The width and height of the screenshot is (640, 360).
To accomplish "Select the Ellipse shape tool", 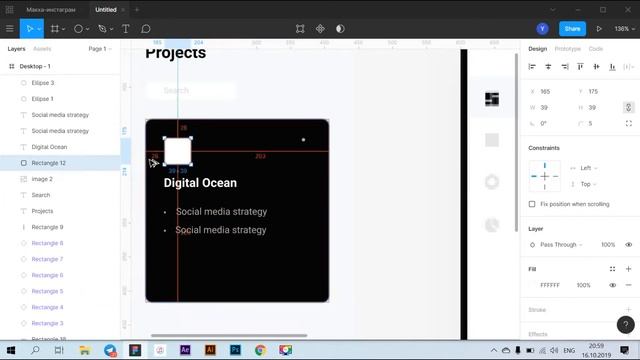I will (78, 29).
